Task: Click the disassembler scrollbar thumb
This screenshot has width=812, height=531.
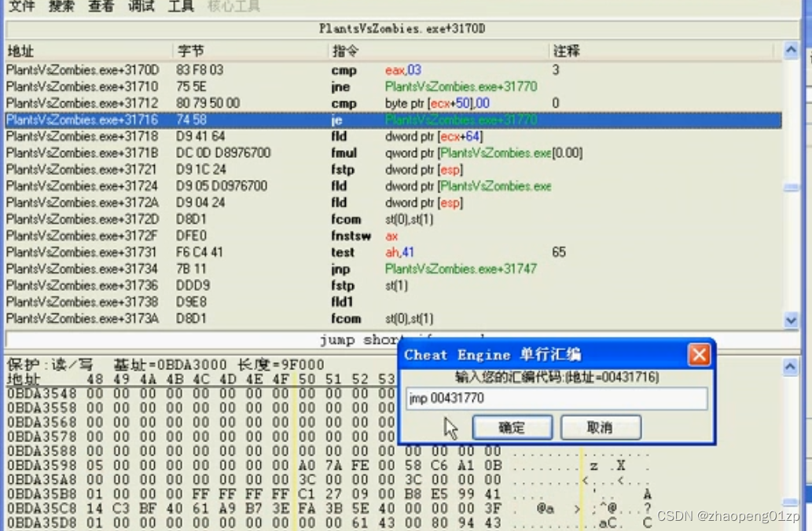Action: click(x=791, y=188)
